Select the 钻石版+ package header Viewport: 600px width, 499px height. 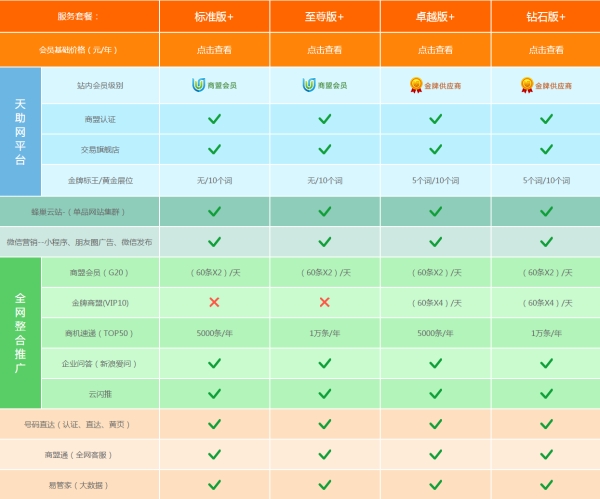(x=546, y=16)
